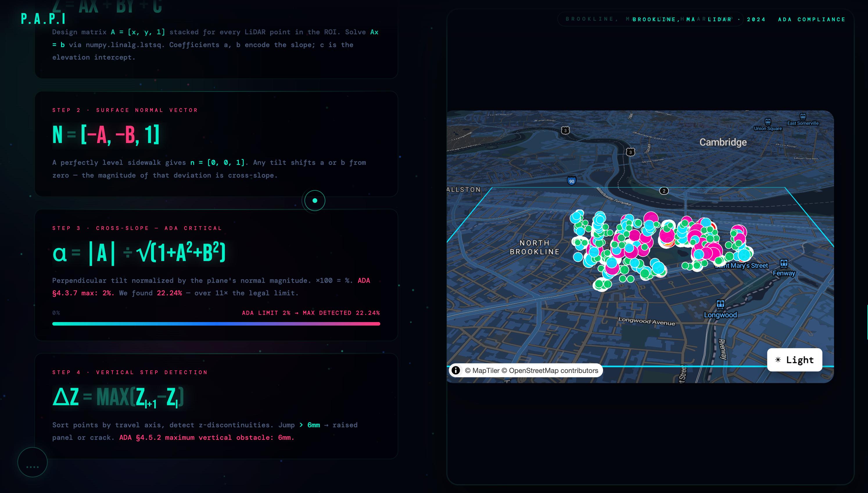Click the Union Square transit station icon

click(x=768, y=121)
